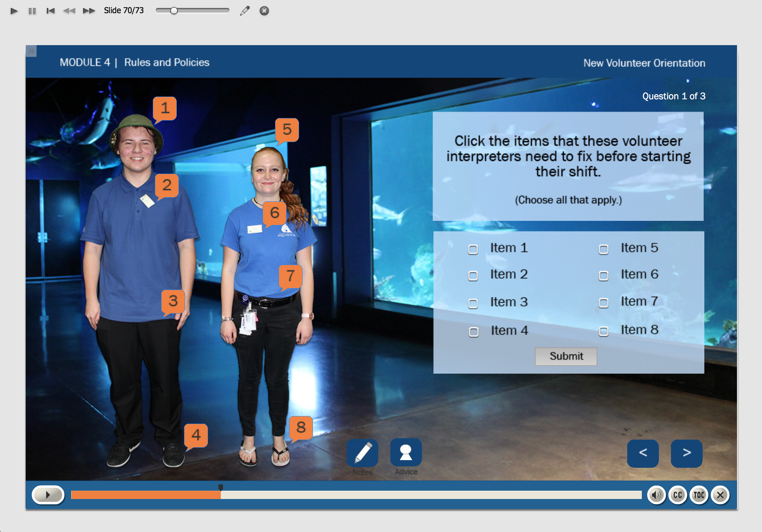Go back with the < button
Screen dimensions: 762x532
coord(643,453)
